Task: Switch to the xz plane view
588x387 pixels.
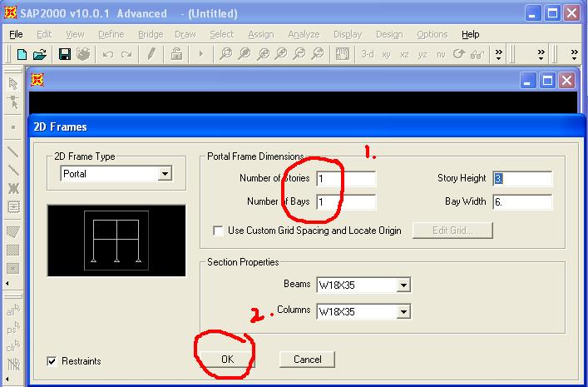Action: coord(404,55)
